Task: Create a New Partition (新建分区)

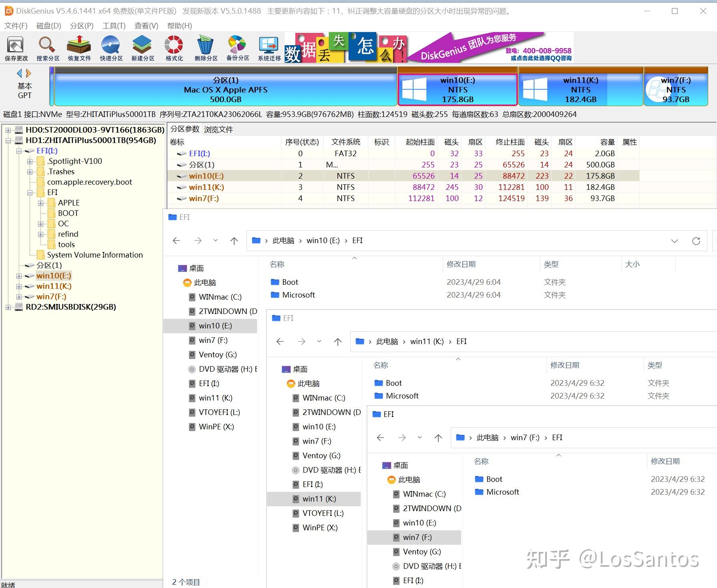Action: [x=143, y=48]
